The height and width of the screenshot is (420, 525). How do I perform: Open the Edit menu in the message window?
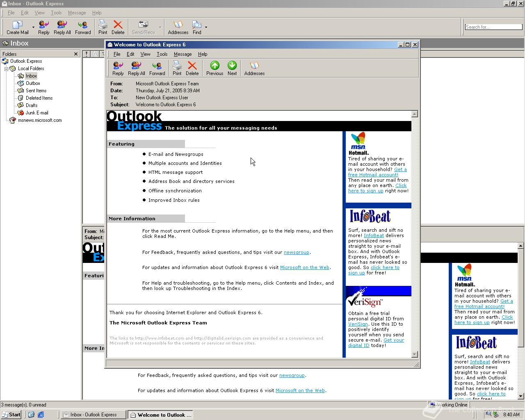[130, 54]
